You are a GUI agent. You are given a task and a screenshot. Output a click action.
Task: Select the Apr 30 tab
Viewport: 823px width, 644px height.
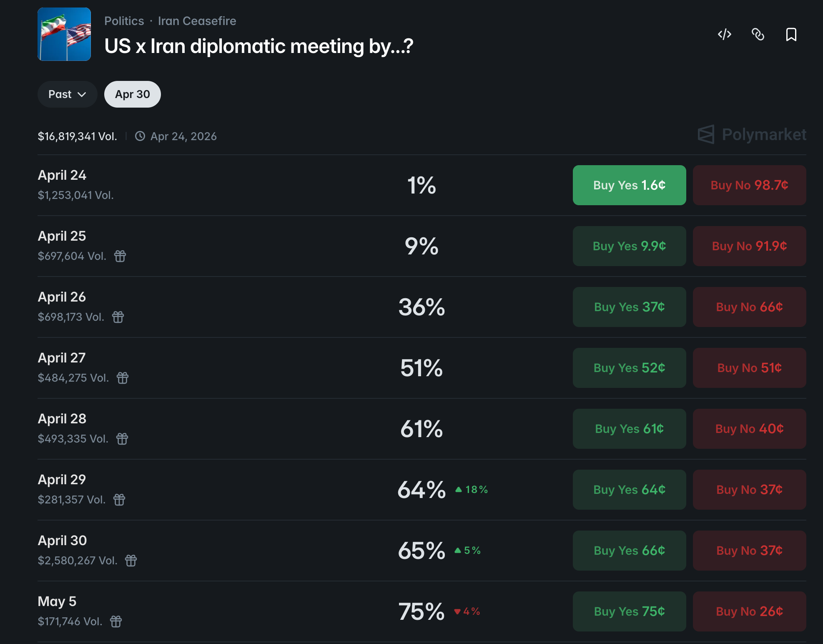tap(132, 94)
